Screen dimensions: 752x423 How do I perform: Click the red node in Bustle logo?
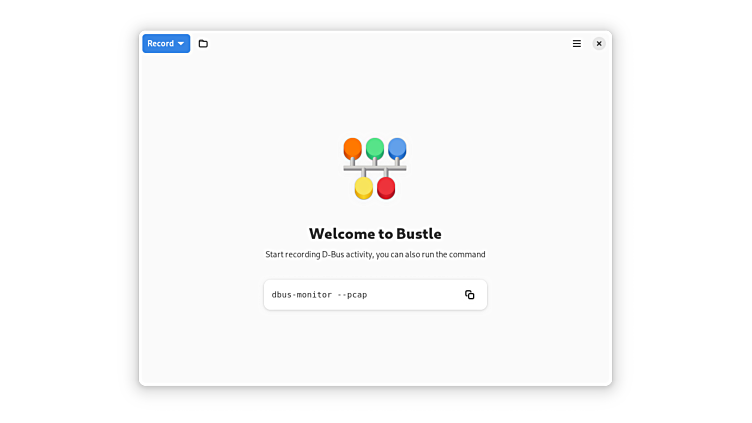tap(386, 188)
